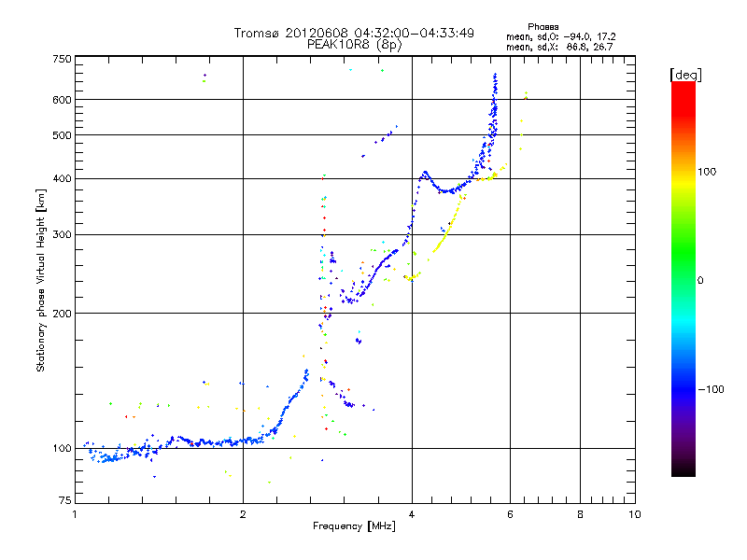
Task: Click the plot title 'Tromsø 20120608 04:32:00-04:33:49'
Action: 354,33
